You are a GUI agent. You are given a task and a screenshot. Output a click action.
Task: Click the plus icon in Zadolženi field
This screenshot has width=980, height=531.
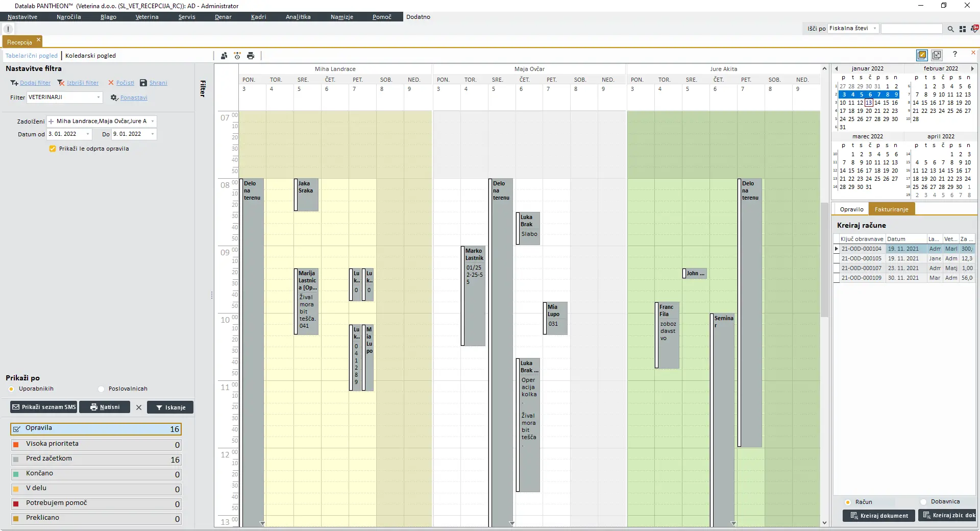click(51, 122)
